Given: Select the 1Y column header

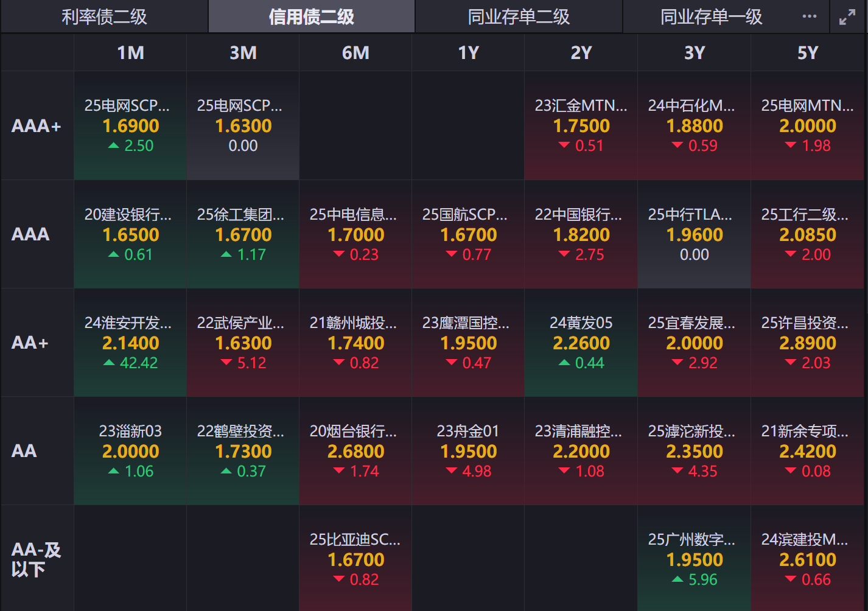Looking at the screenshot, I should 468,52.
